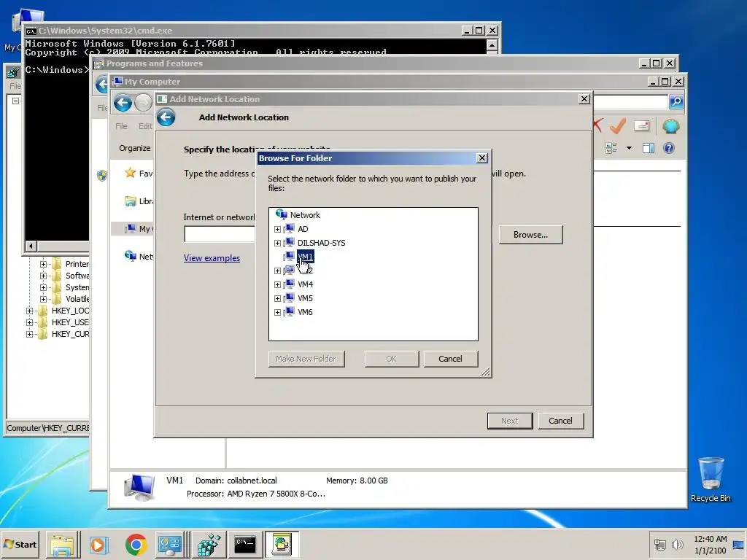Image resolution: width=747 pixels, height=560 pixels.
Task: Select Libraries in navigation pane
Action: pyautogui.click(x=139, y=201)
